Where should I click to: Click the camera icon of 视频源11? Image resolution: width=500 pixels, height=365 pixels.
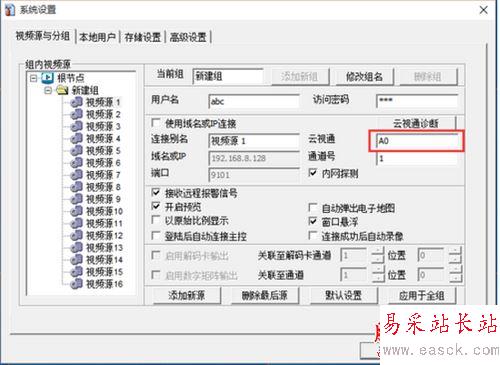(77, 223)
